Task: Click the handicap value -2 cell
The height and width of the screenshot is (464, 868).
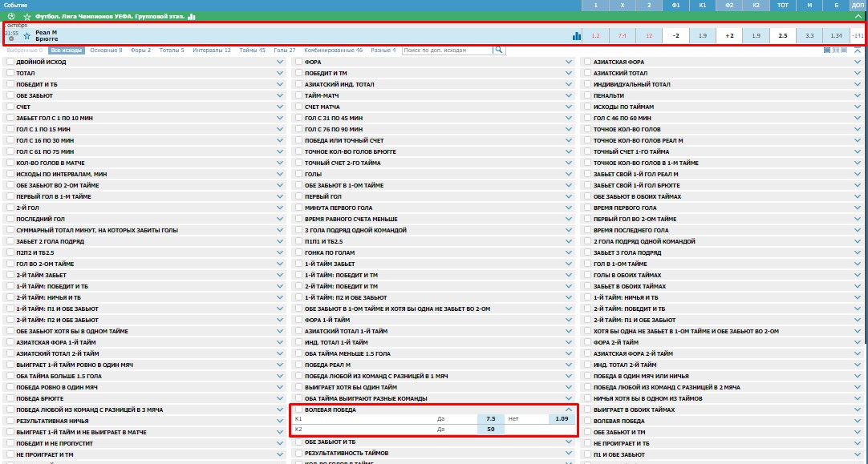Action: click(675, 36)
